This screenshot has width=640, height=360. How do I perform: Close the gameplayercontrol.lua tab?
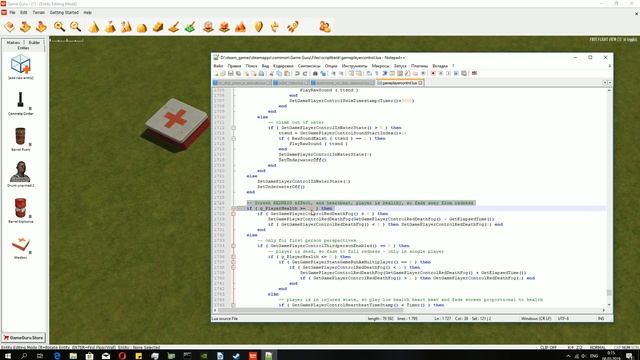pyautogui.click(x=420, y=83)
